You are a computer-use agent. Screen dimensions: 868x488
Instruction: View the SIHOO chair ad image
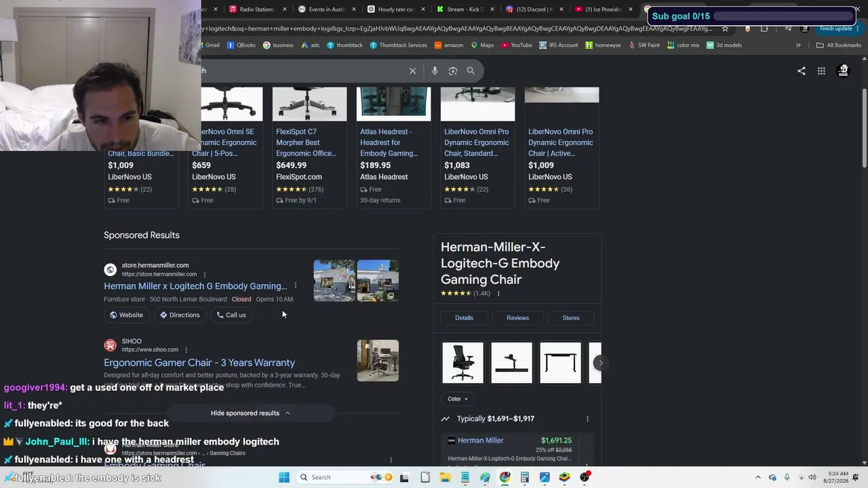click(378, 361)
